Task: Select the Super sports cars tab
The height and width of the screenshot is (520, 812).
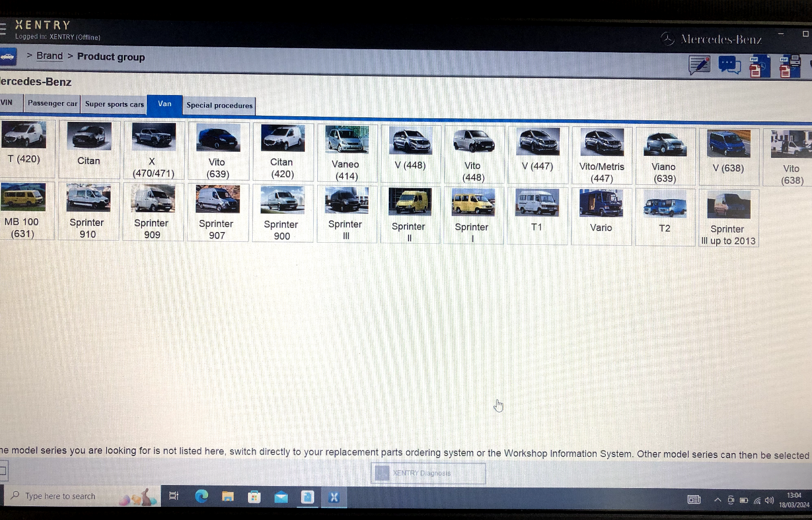Action: click(x=114, y=104)
